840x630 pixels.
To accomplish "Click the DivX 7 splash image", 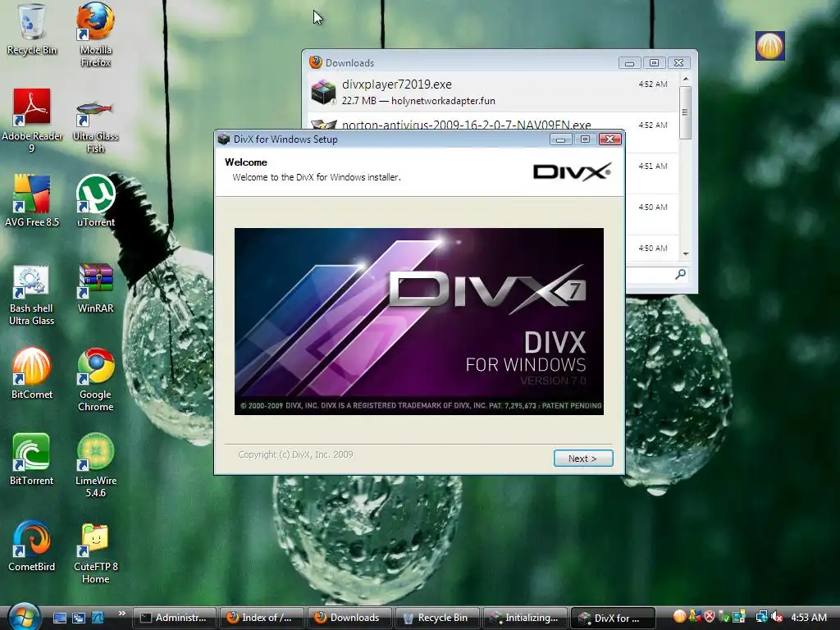I will pyautogui.click(x=419, y=322).
